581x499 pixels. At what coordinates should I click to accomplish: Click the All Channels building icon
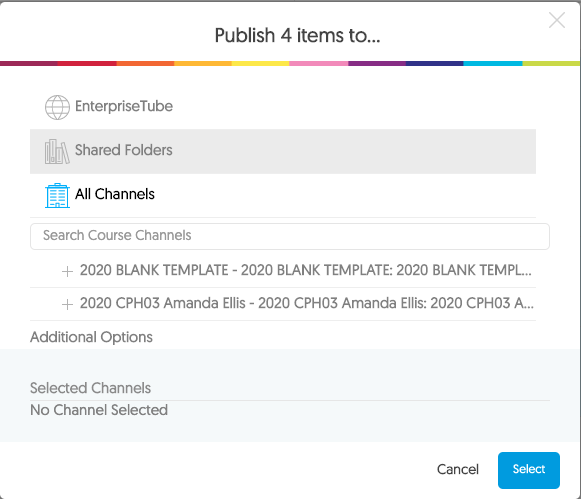click(57, 195)
